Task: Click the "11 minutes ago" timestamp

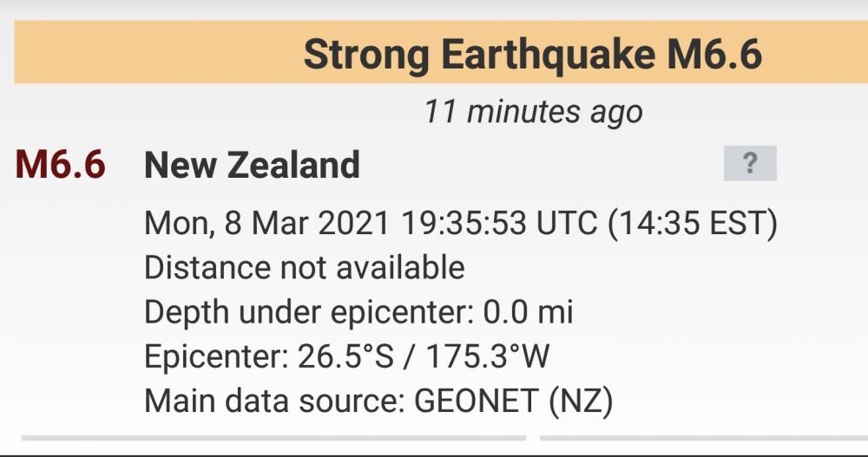Action: click(533, 112)
